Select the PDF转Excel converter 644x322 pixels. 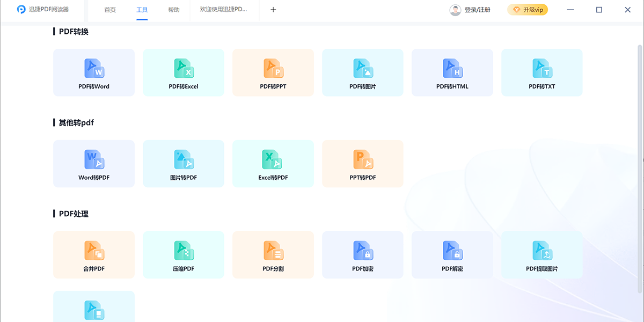183,72
